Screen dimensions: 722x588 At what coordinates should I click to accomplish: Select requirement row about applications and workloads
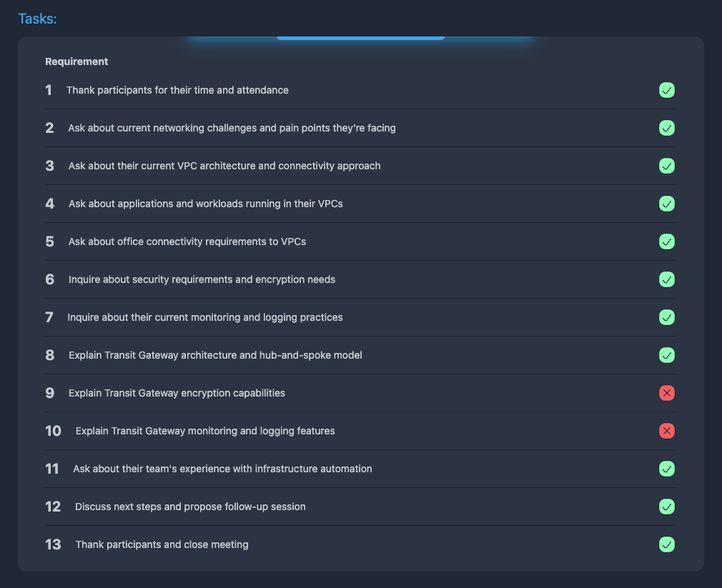204,204
